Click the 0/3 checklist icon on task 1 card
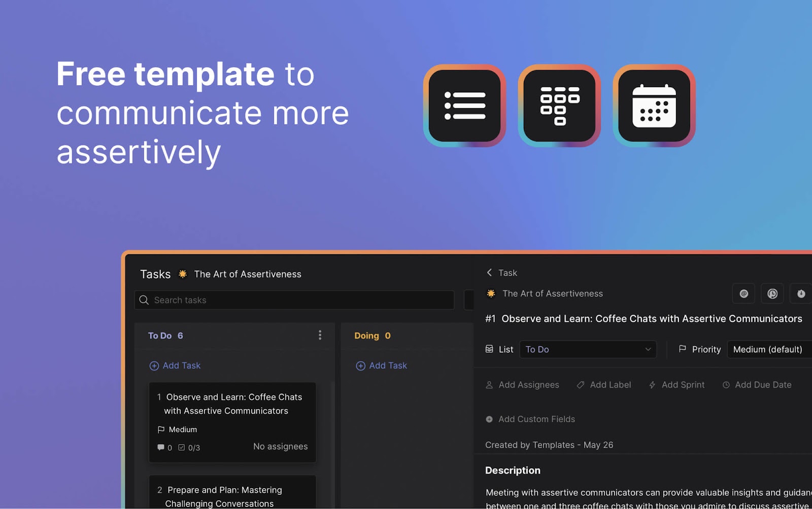812x509 pixels. point(182,448)
